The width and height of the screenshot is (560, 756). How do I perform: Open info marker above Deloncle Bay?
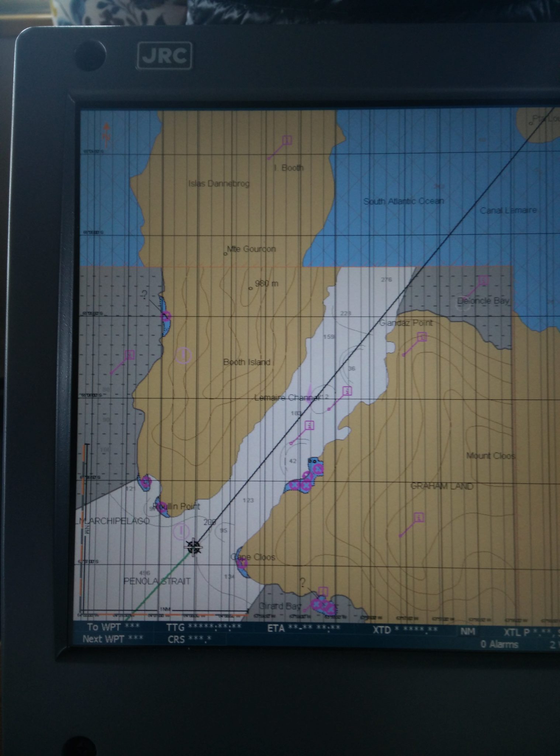click(483, 281)
